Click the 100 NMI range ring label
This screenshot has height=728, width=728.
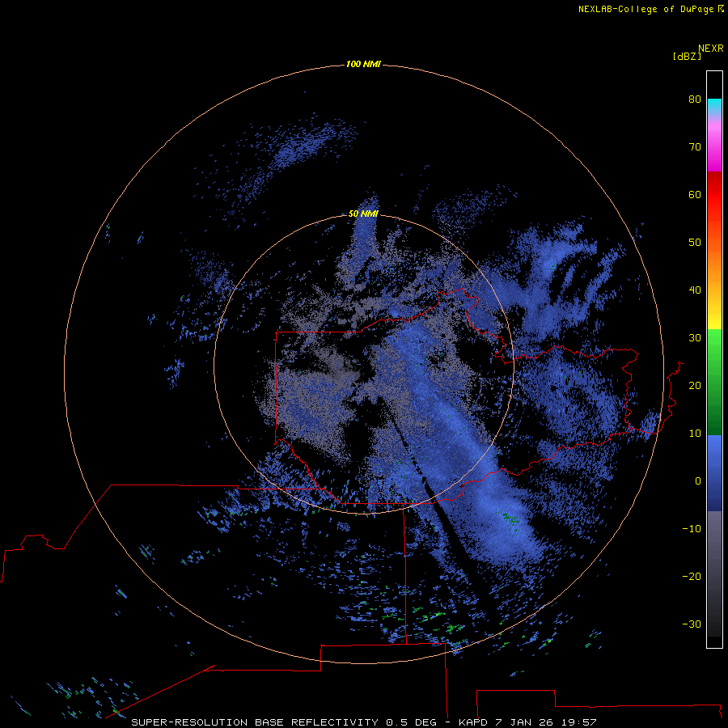click(363, 64)
